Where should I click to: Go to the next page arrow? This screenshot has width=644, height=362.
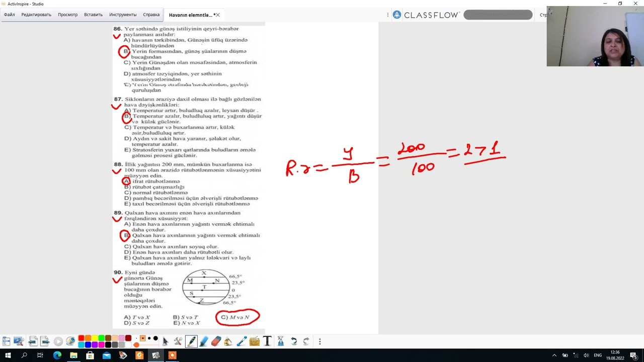point(45,342)
